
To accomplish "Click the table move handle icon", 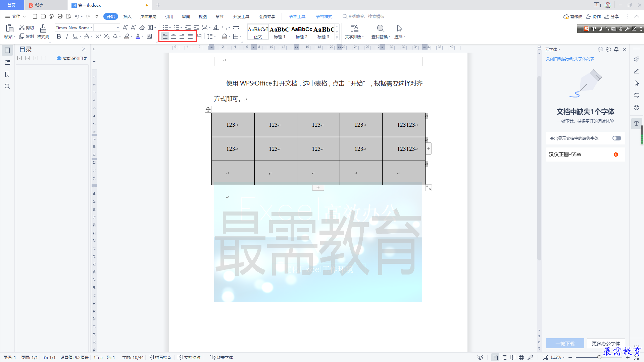I will coord(208,109).
